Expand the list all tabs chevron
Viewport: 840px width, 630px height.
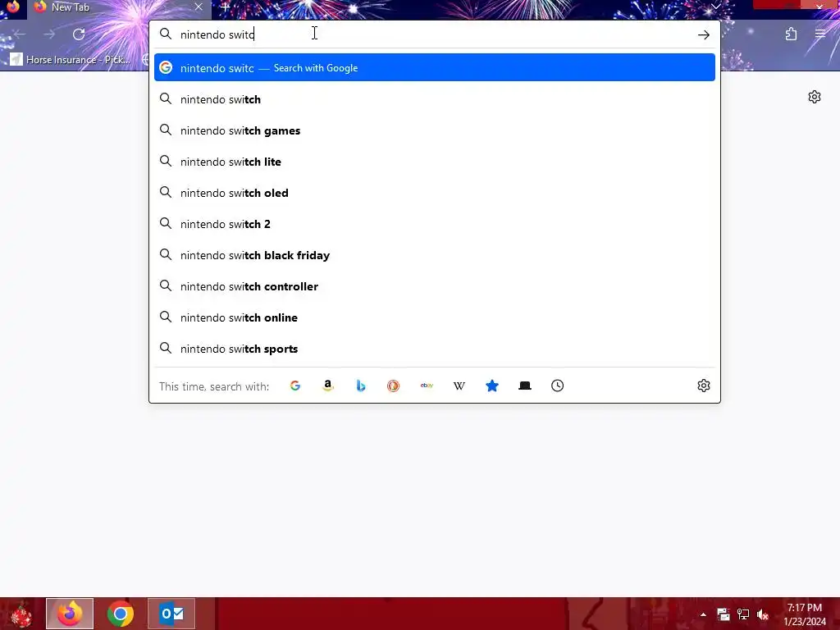click(x=715, y=7)
